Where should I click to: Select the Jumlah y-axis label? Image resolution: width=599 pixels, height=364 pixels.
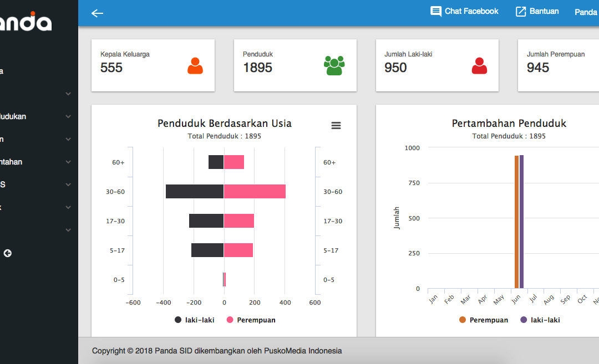click(x=397, y=218)
